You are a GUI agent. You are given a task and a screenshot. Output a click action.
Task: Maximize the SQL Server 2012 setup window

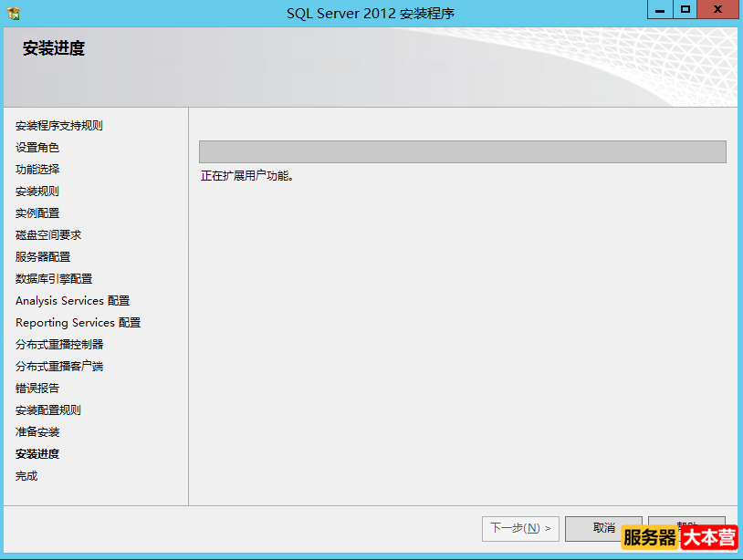685,9
